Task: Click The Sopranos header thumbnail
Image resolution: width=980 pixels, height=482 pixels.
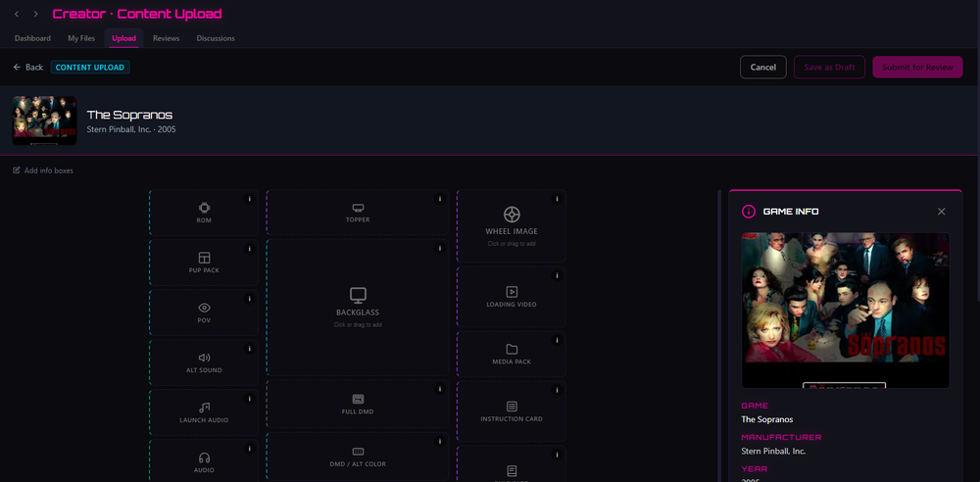Action: 44,120
